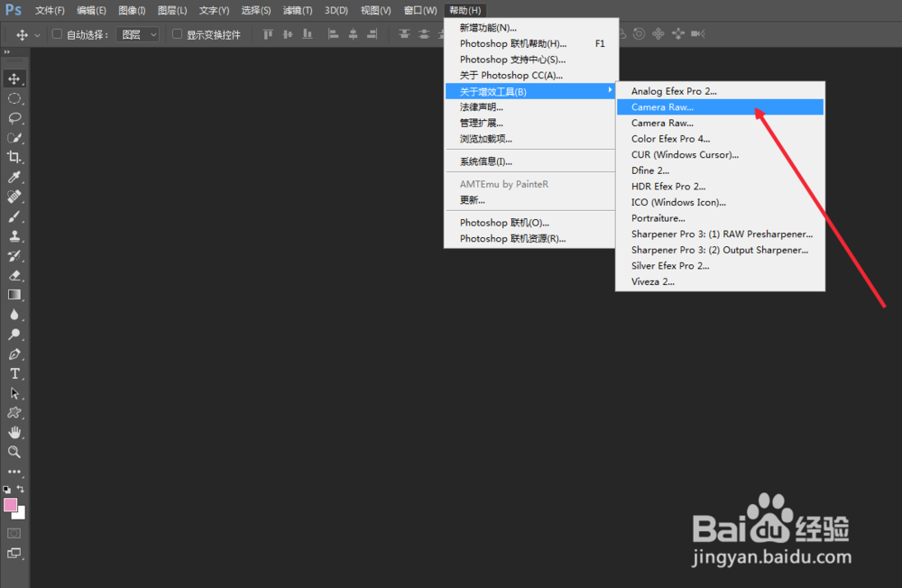Enable the 自动选择 checkbox
This screenshot has height=588, width=902.
57,34
